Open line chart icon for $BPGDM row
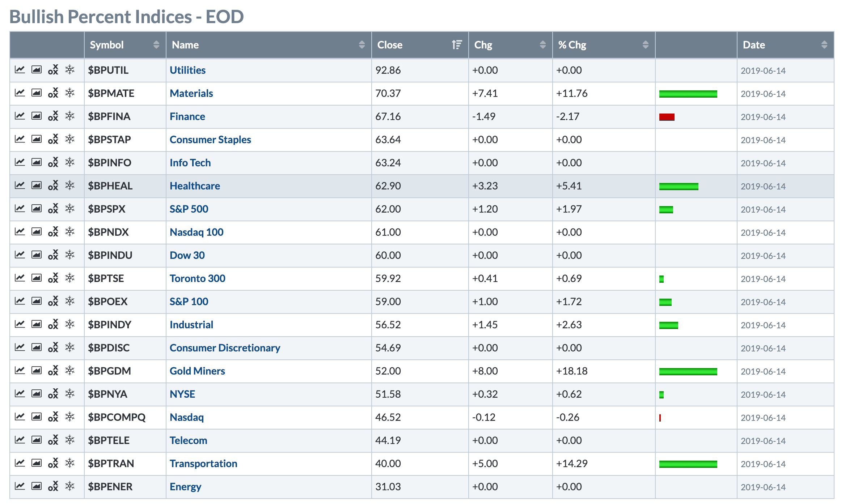This screenshot has height=504, width=841. (x=20, y=371)
